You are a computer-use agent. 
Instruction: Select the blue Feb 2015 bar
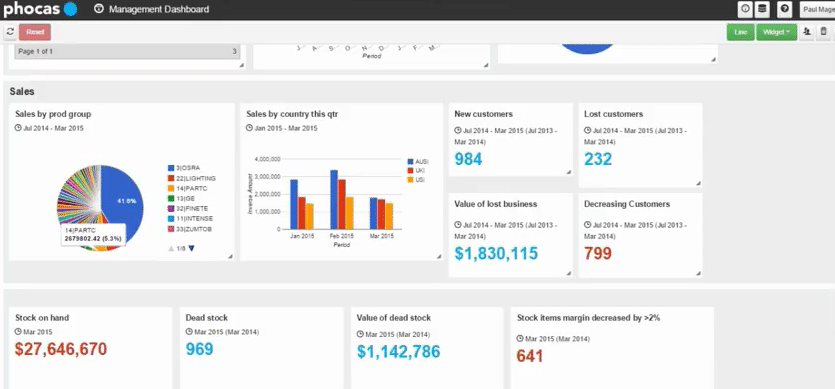[334, 199]
